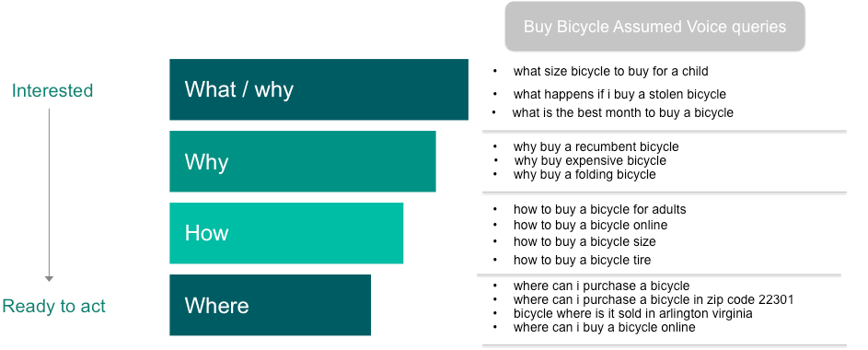Viewport: 868px width, 350px height.
Task: Select 'why buy a folding bicycle' line
Action: [584, 174]
